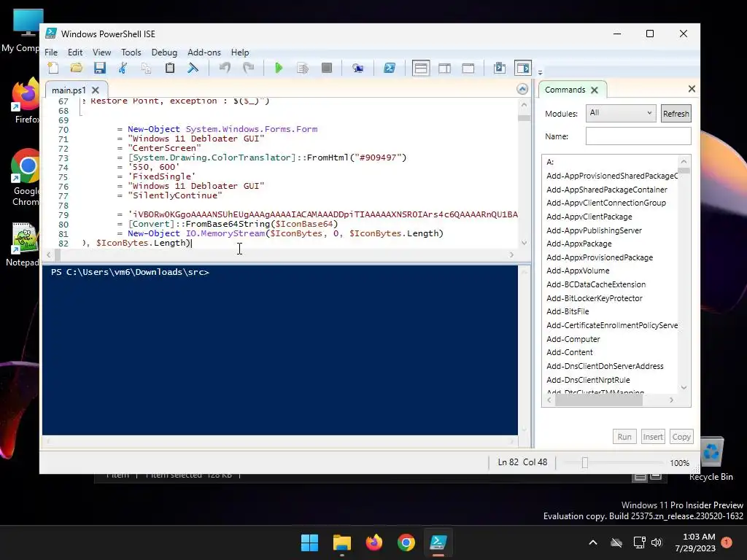Select Add-Content in the command list

tap(569, 352)
